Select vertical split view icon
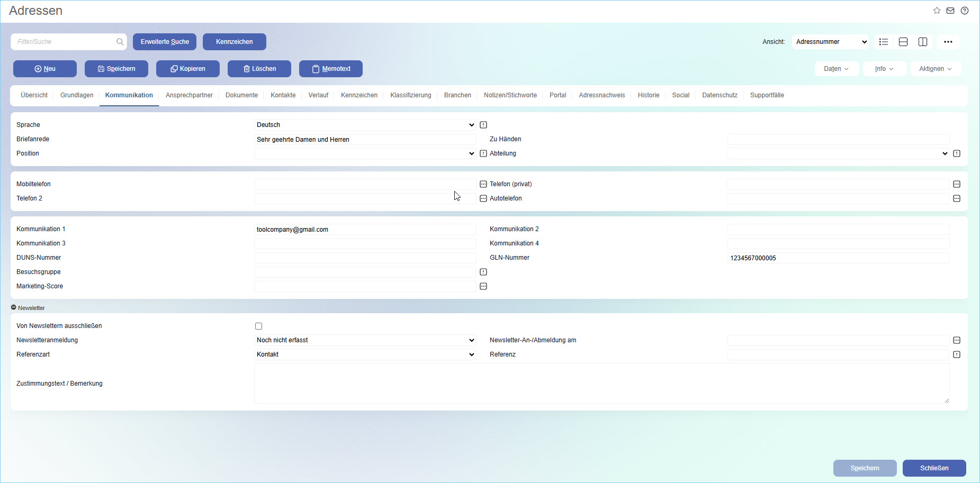980x483 pixels. point(923,42)
